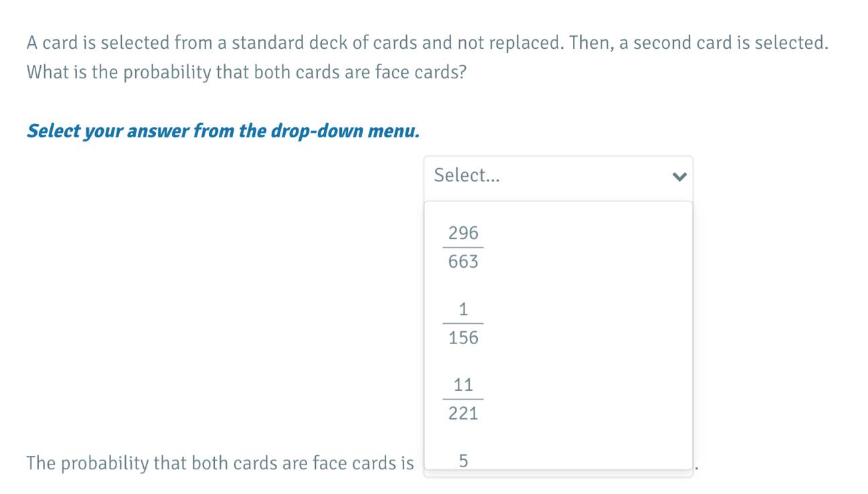
Task: Click the denominator 663 in the first option
Action: pos(463,262)
